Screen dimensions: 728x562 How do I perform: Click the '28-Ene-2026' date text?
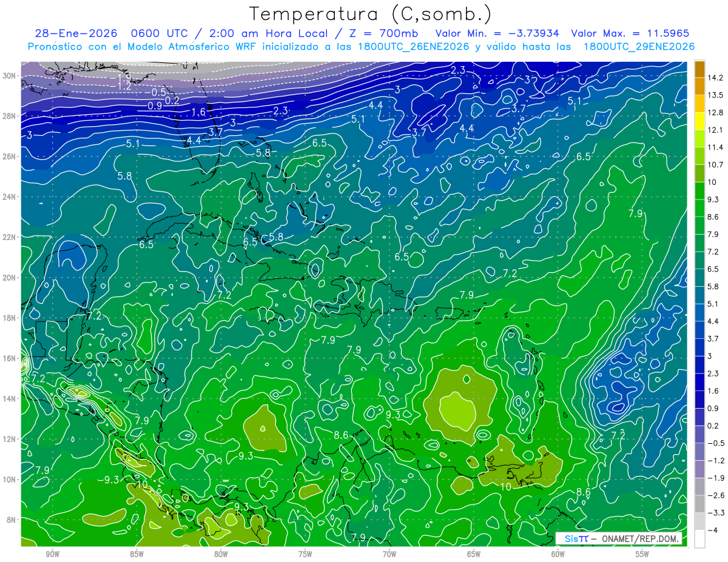76,33
